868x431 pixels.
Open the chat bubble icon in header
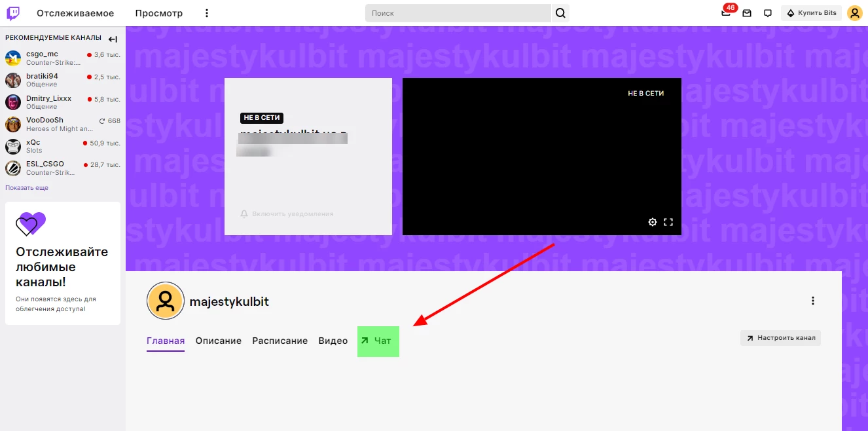tap(768, 13)
